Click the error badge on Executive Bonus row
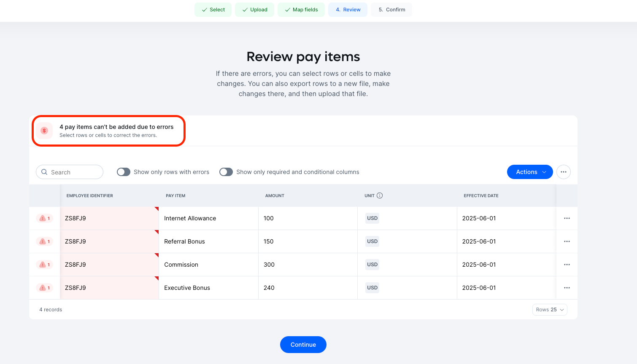Viewport: 637px width, 364px height. point(44,288)
